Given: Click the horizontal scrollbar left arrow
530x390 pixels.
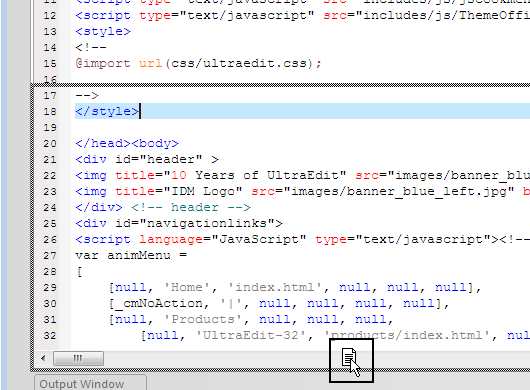Looking at the screenshot, I should [x=43, y=358].
